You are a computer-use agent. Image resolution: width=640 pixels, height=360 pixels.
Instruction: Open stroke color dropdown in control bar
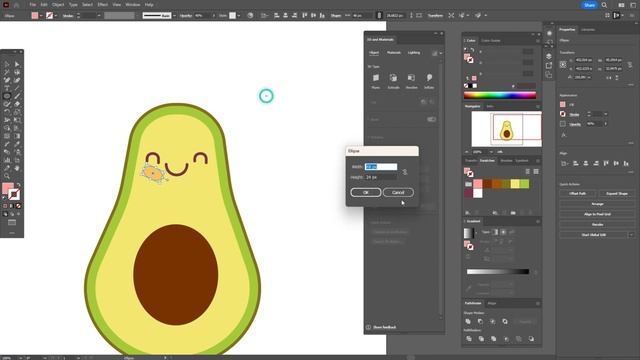click(56, 16)
